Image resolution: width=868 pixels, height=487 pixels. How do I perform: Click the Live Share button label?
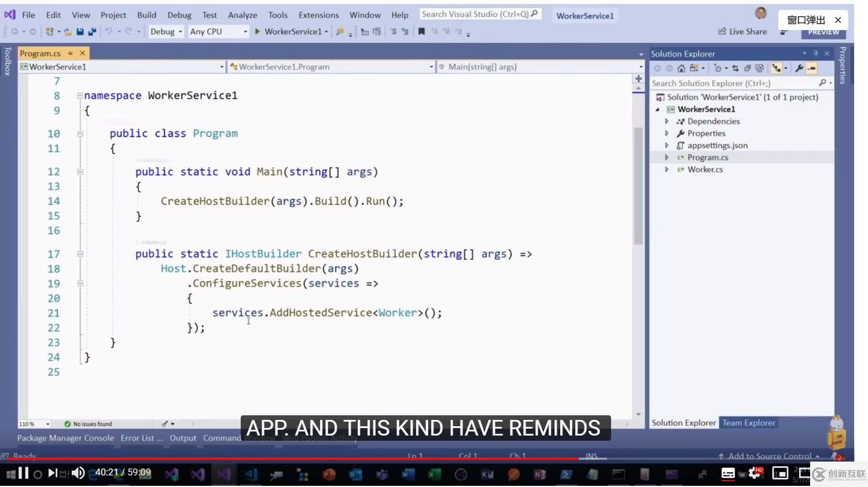coord(748,32)
